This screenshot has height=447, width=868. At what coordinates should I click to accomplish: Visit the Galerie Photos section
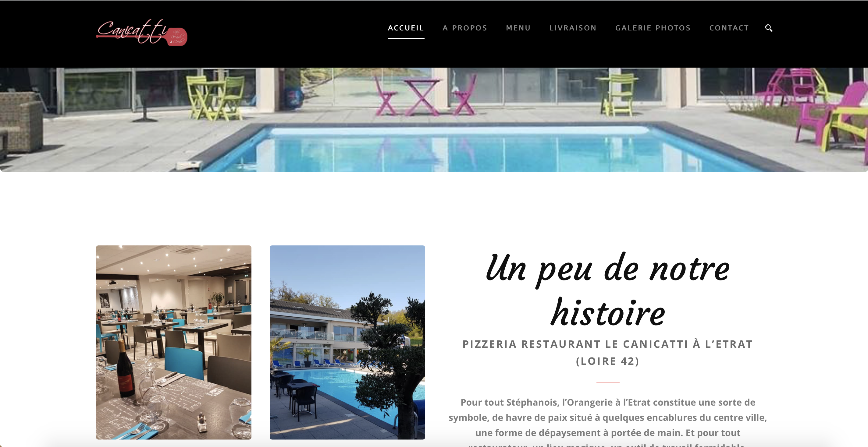[x=653, y=28]
